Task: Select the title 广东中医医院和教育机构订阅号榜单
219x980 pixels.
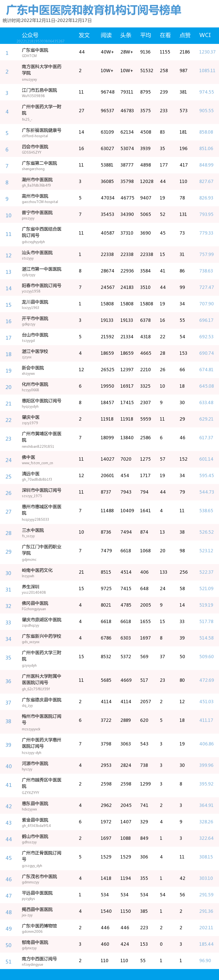Action: [94, 10]
